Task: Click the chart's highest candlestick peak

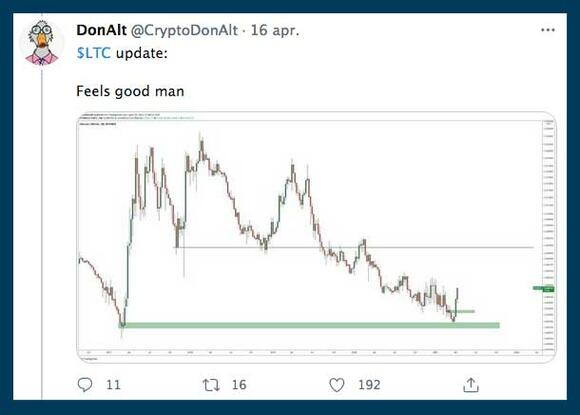Action: [202, 145]
